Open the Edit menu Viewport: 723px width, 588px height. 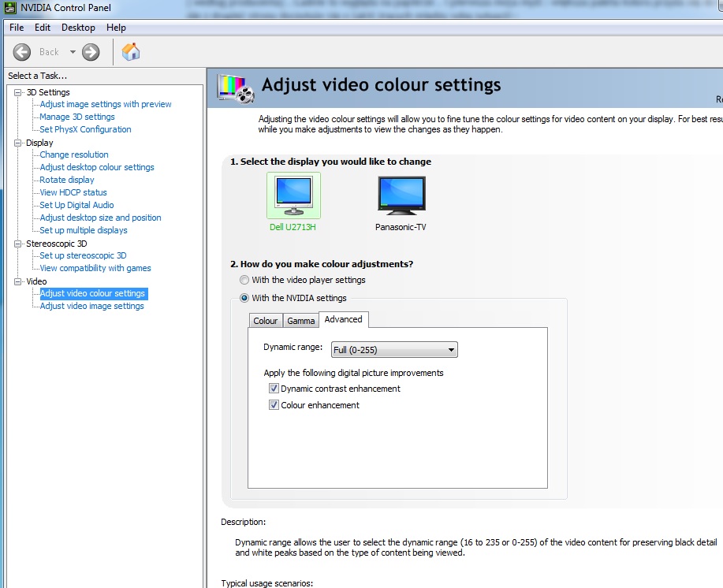(43, 28)
